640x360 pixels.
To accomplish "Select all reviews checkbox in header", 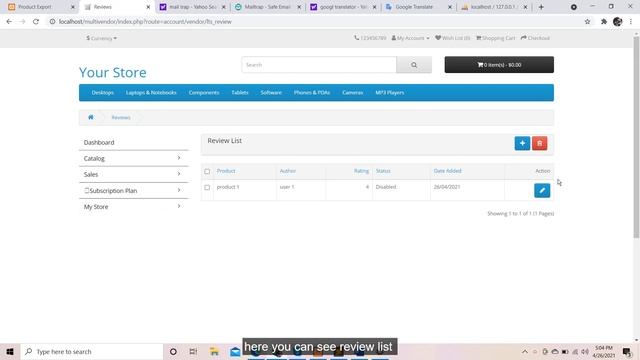I will 207,171.
